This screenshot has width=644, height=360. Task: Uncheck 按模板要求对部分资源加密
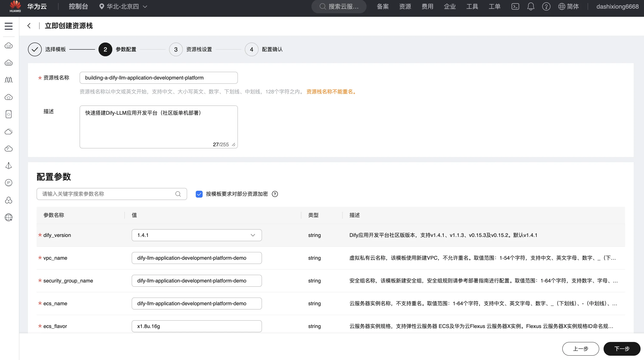199,194
